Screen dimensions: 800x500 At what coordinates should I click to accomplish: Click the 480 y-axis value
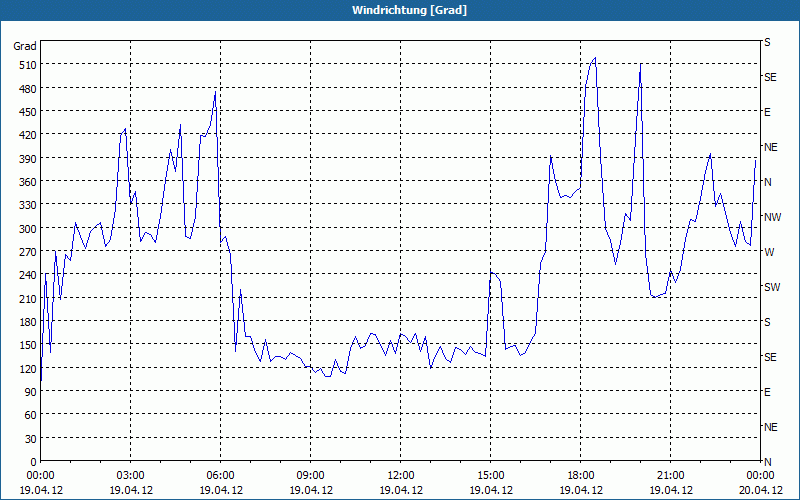(28, 88)
